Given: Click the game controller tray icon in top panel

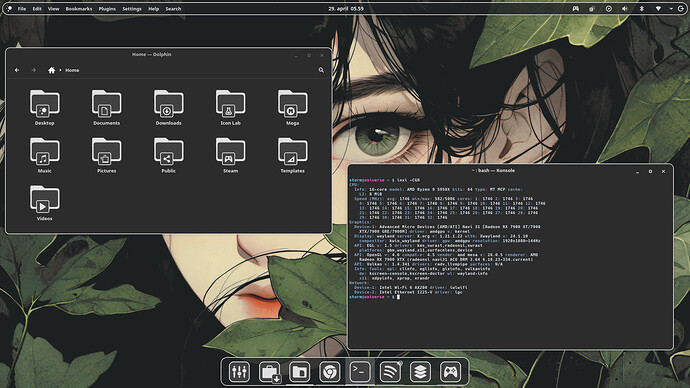Looking at the screenshot, I should (576, 8).
